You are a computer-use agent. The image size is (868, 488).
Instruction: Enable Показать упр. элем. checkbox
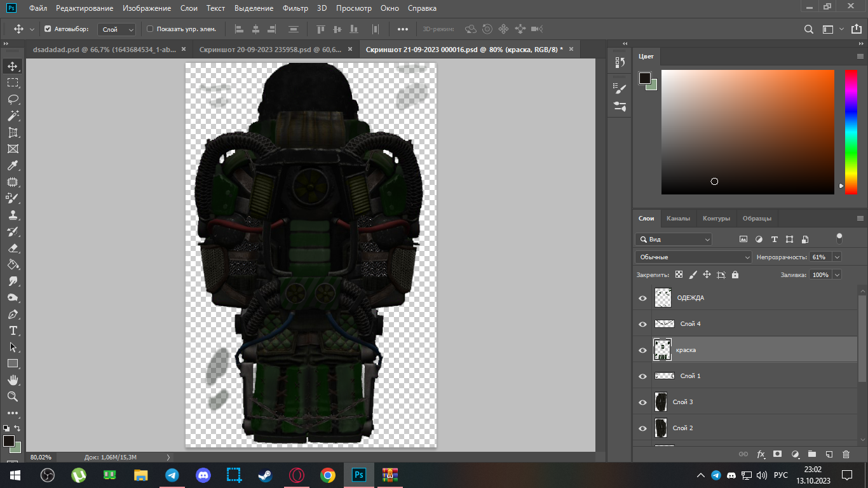coord(150,29)
